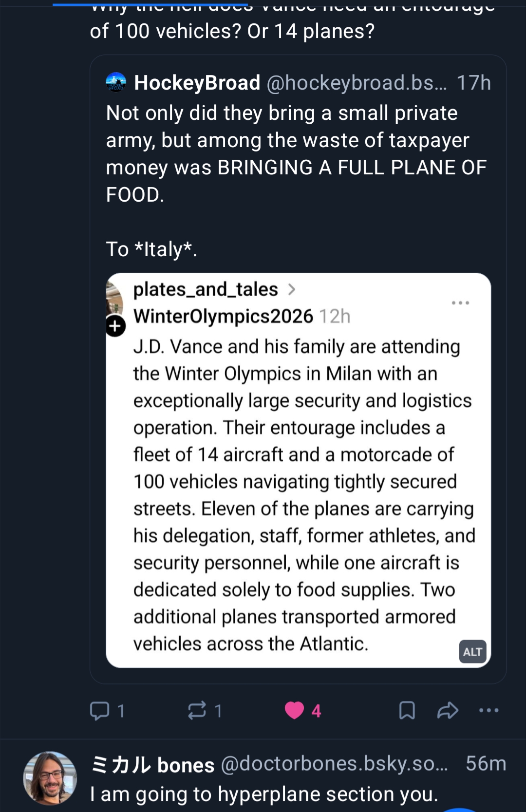
Task: Tap the plus follow badge on screenshot
Action: coord(115,326)
